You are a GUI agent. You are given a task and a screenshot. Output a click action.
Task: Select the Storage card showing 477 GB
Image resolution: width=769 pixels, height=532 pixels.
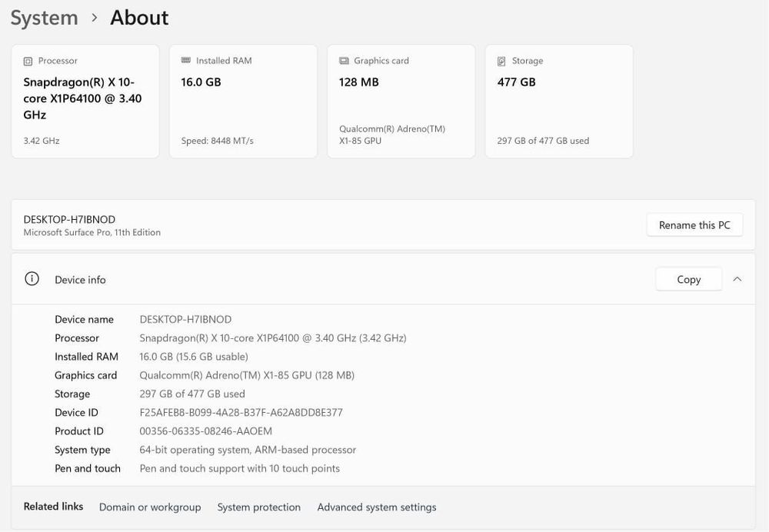pos(559,101)
